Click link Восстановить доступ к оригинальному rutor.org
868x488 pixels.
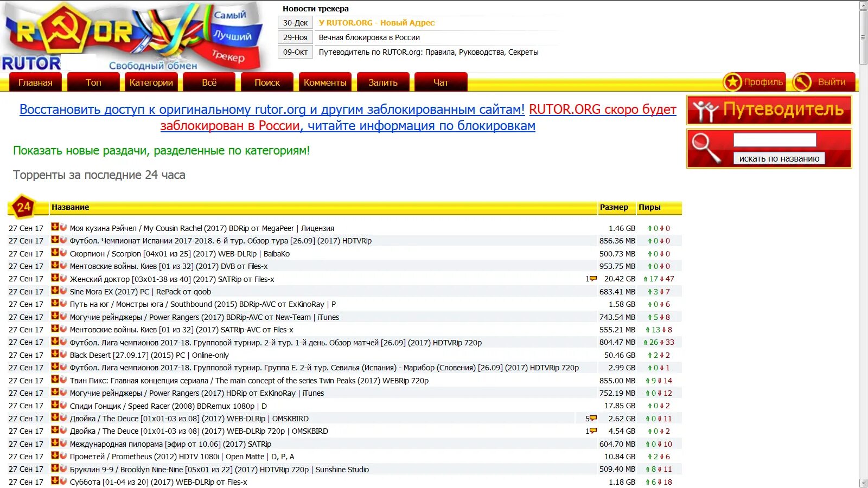pyautogui.click(x=272, y=110)
